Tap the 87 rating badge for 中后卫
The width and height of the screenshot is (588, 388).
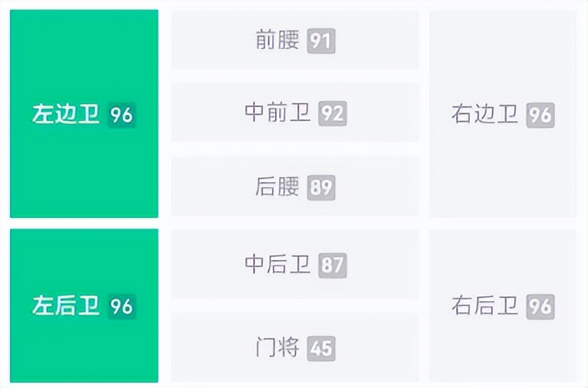332,266
